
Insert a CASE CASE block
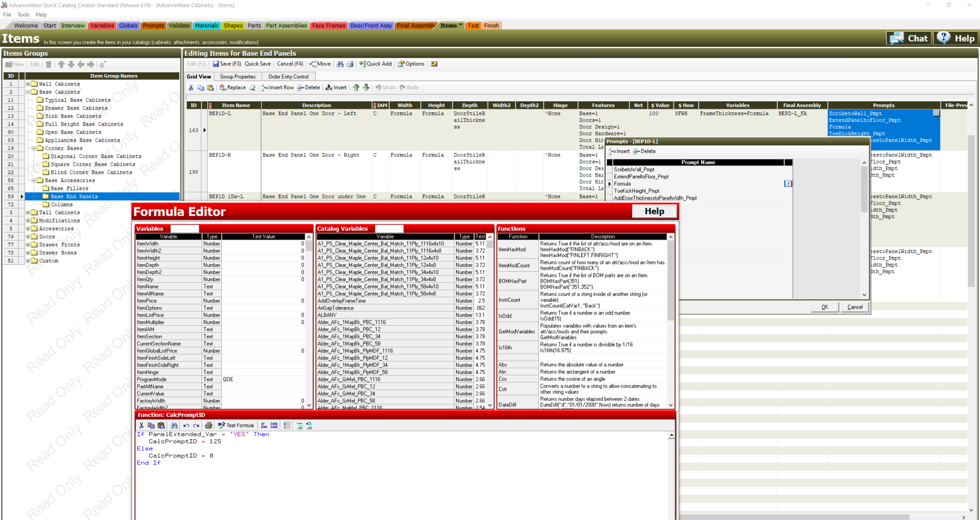(x=273, y=425)
